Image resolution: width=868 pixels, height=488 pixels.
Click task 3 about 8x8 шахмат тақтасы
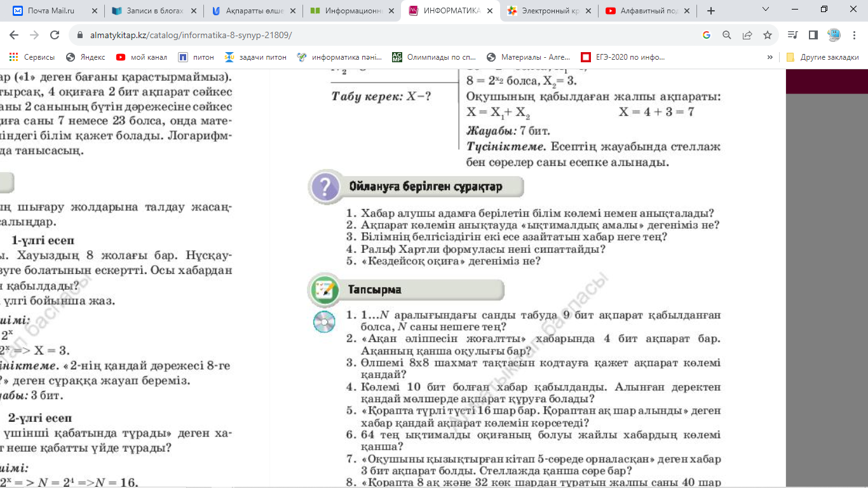[534, 369]
